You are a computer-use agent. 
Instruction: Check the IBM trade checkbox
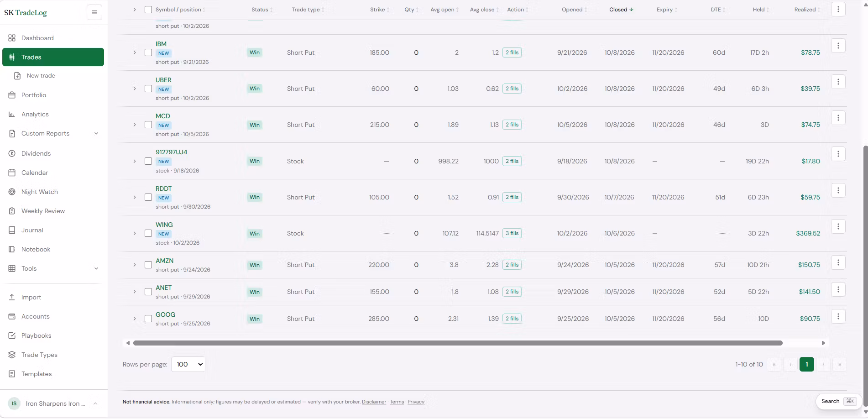pyautogui.click(x=148, y=52)
